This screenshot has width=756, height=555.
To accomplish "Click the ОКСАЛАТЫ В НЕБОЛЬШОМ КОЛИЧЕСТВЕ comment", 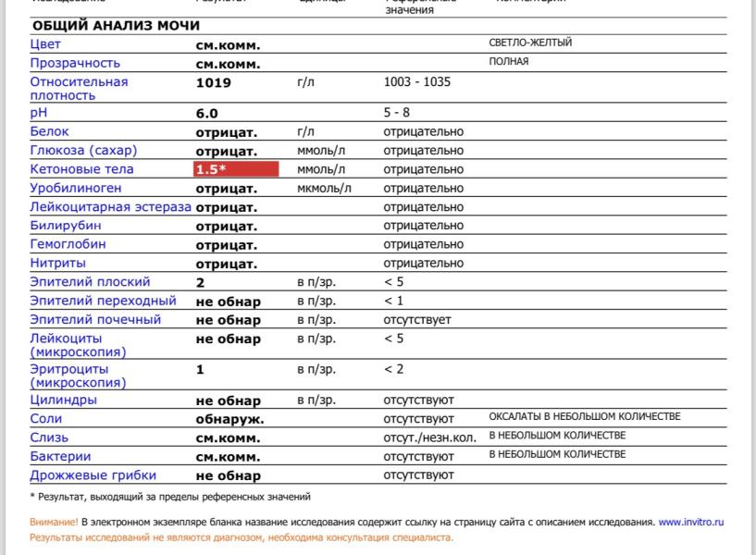I will (585, 416).
